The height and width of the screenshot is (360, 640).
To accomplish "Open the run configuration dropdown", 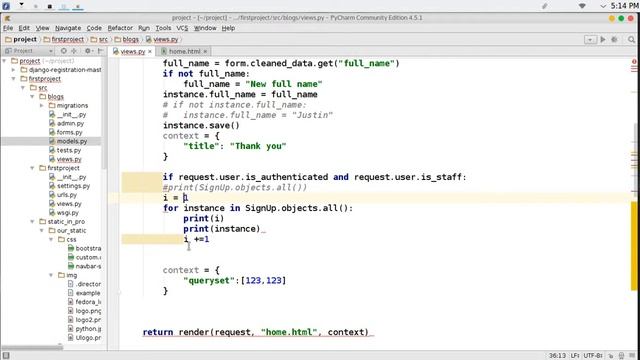I will coord(590,40).
